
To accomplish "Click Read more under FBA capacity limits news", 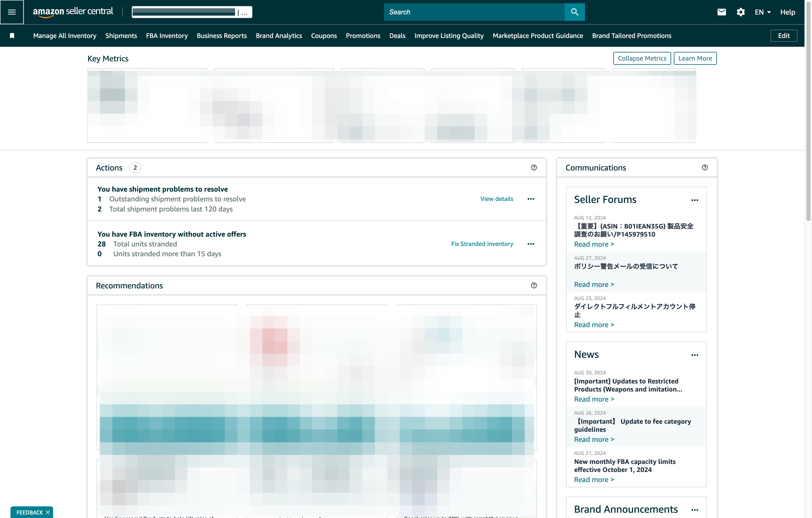I will [594, 480].
